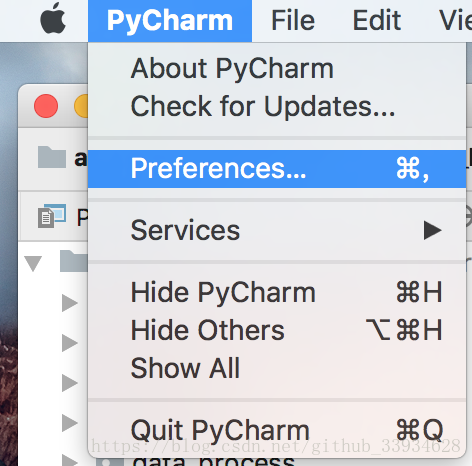The height and width of the screenshot is (466, 472).
Task: Open the Apple menu icon
Action: tap(53, 19)
